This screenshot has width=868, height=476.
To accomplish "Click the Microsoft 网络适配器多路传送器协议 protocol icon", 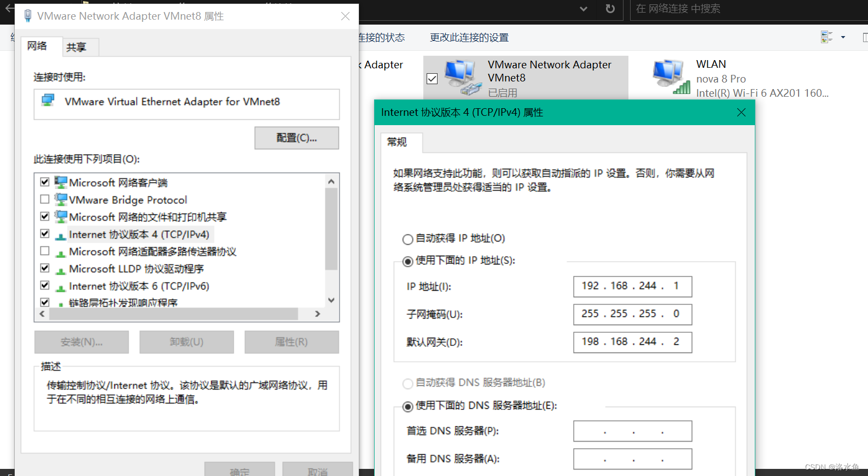I will tap(61, 253).
